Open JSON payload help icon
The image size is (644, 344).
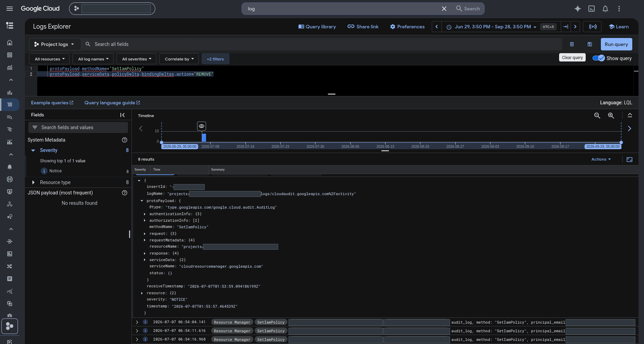[x=125, y=193]
